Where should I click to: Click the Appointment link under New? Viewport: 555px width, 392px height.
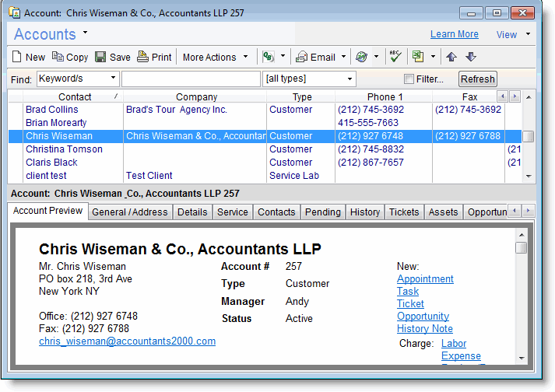point(425,279)
